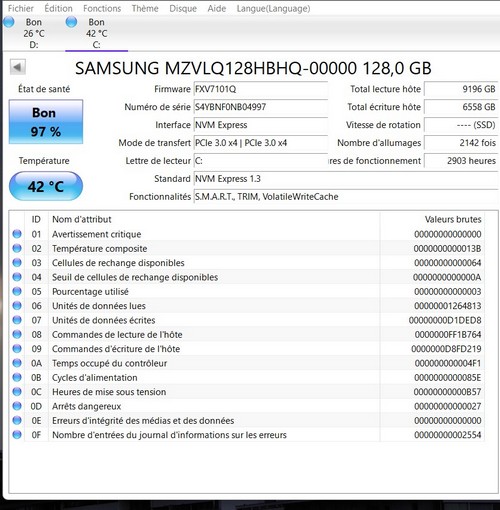Click status dot for Heures de mise sous tension
Image resolution: width=500 pixels, height=510 pixels.
pos(17,392)
